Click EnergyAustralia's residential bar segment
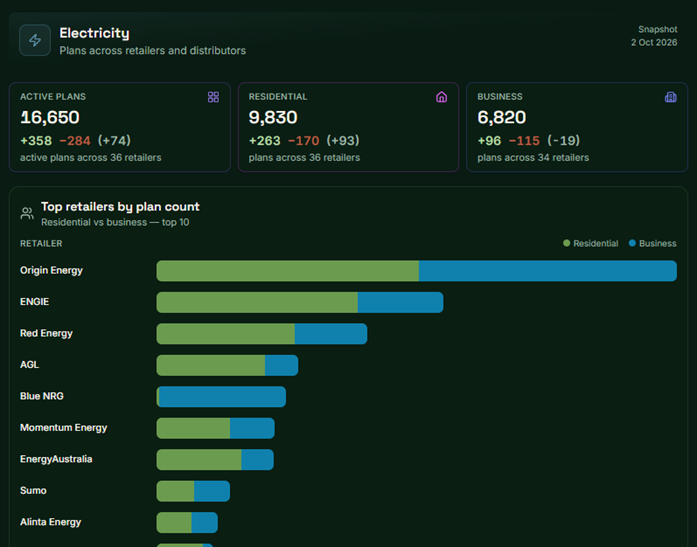The height and width of the screenshot is (547, 697). coord(199,459)
